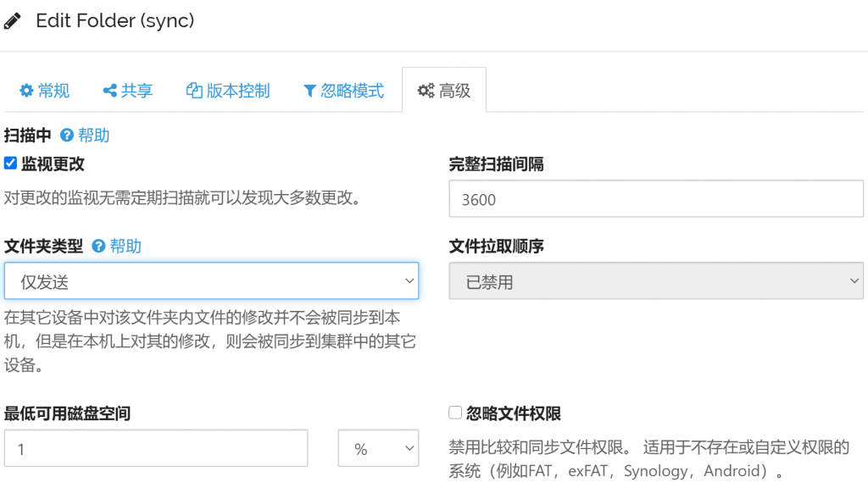This screenshot has height=499, width=868.
Task: Enable the 忽略文件权限 checkbox
Action: coord(455,413)
